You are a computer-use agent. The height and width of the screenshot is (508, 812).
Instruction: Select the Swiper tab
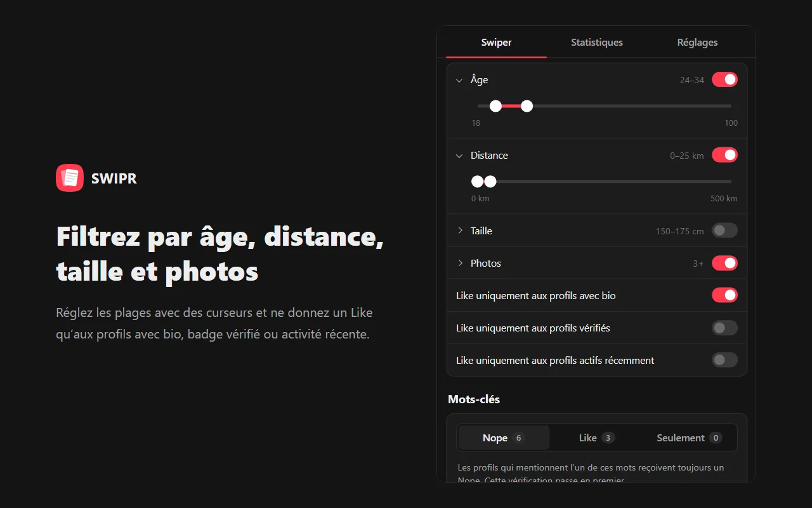(x=497, y=43)
